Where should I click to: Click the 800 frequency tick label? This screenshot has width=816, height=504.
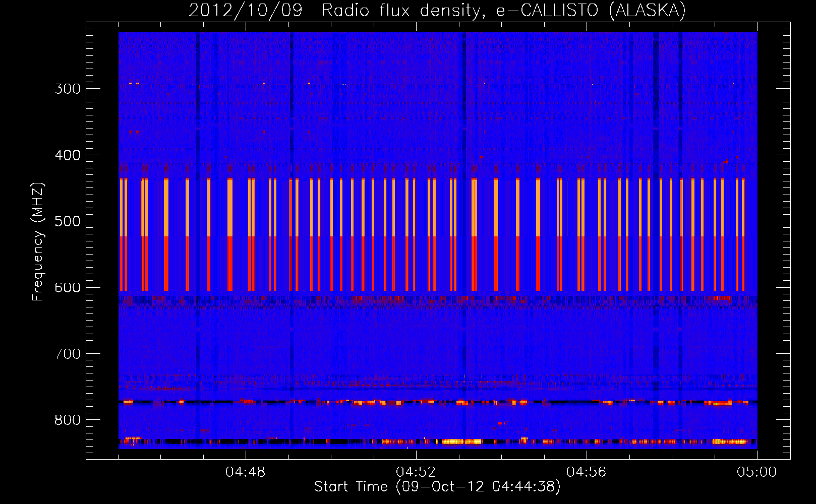pyautogui.click(x=68, y=420)
